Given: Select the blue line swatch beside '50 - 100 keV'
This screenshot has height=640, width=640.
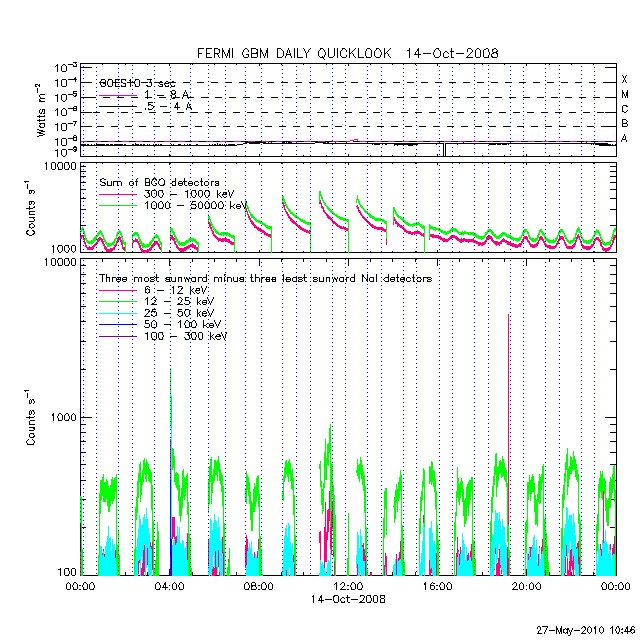Looking at the screenshot, I should tap(118, 325).
